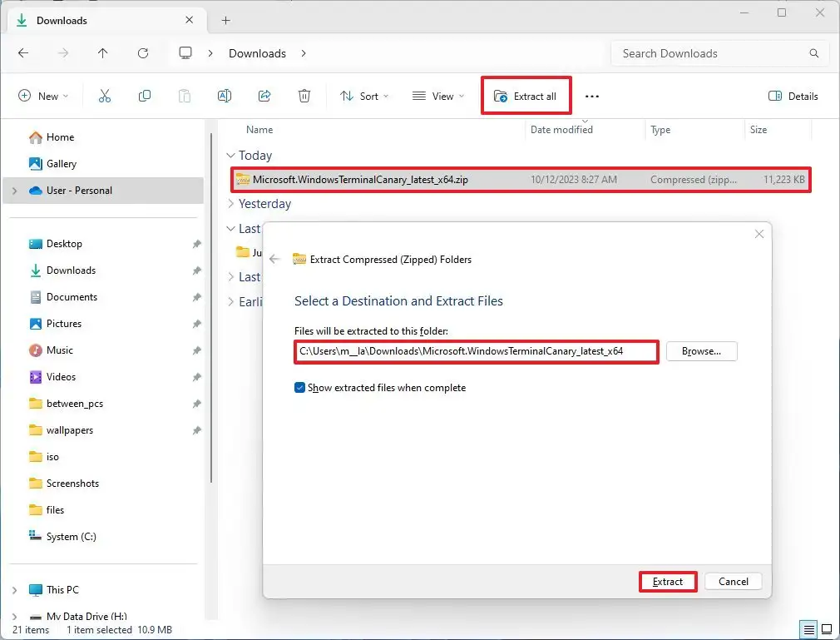
Task: Open the Sort dropdown
Action: click(364, 96)
